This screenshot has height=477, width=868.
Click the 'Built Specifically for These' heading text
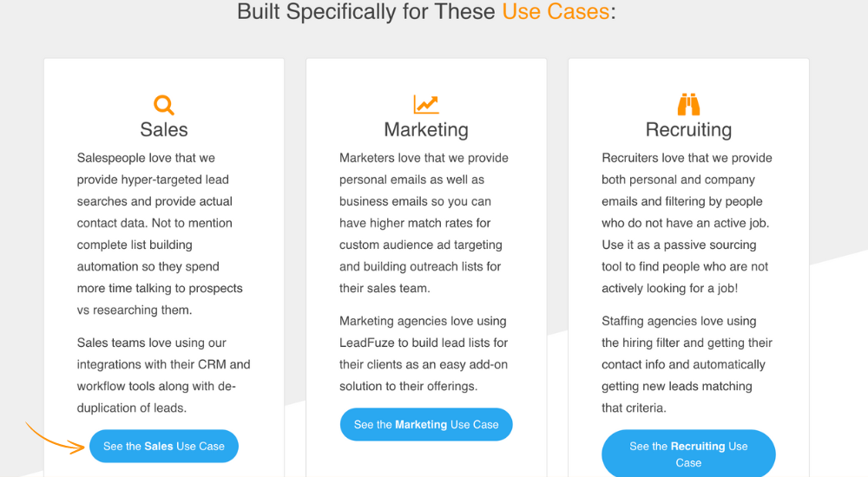(366, 11)
